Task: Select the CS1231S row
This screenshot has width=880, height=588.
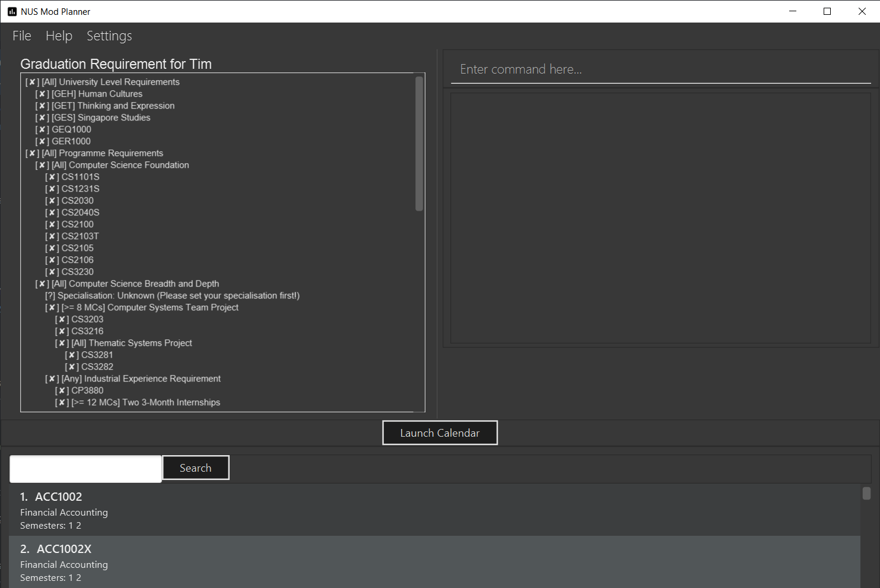Action: 72,189
